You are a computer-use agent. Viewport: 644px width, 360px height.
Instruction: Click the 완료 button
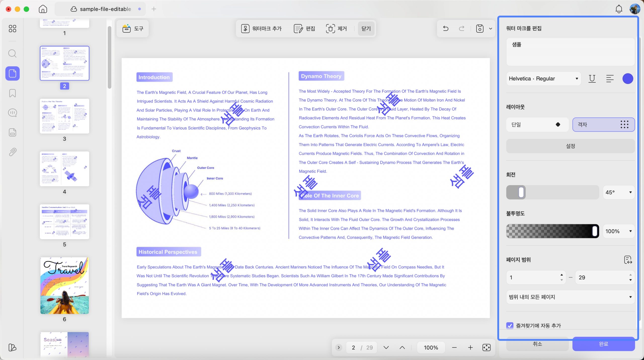603,344
